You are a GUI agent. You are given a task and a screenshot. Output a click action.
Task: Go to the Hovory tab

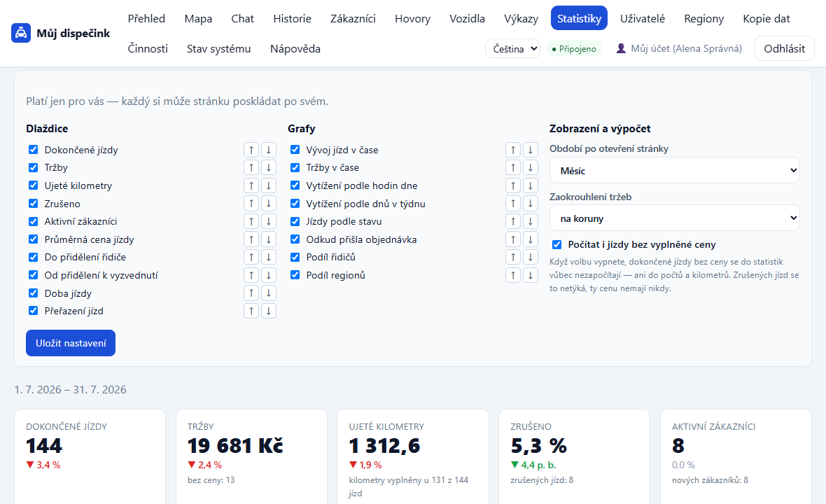pyautogui.click(x=412, y=18)
